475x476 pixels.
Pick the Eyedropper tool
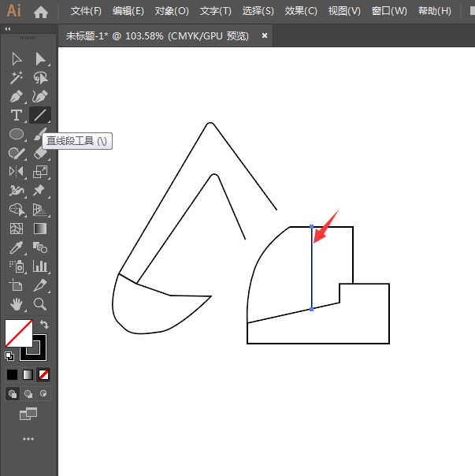(17, 247)
